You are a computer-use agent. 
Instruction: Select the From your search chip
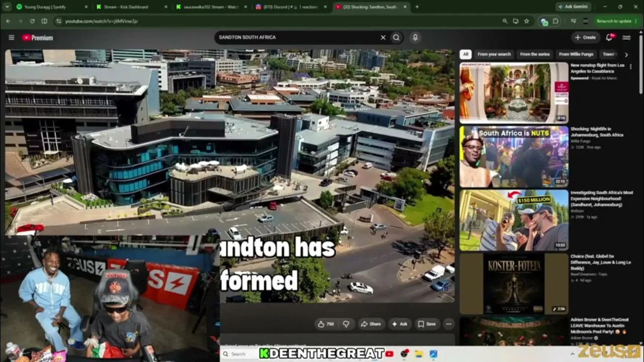click(x=494, y=54)
